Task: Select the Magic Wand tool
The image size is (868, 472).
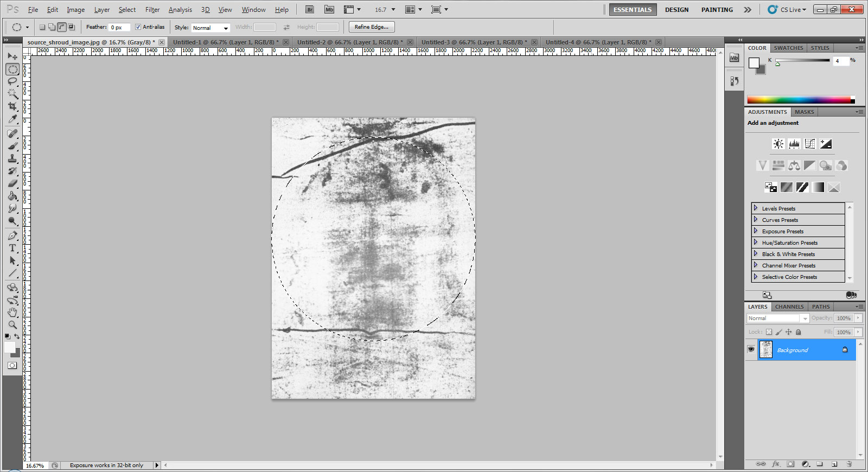Action: [x=12, y=94]
